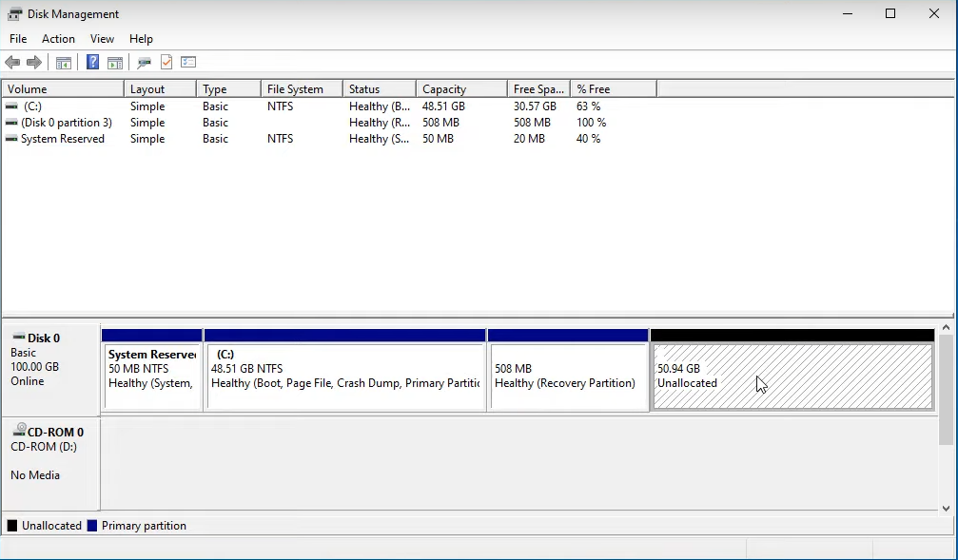Click the page-with-checkmark toolbar icon
Viewport: 958px width, 560px height.
click(x=166, y=63)
